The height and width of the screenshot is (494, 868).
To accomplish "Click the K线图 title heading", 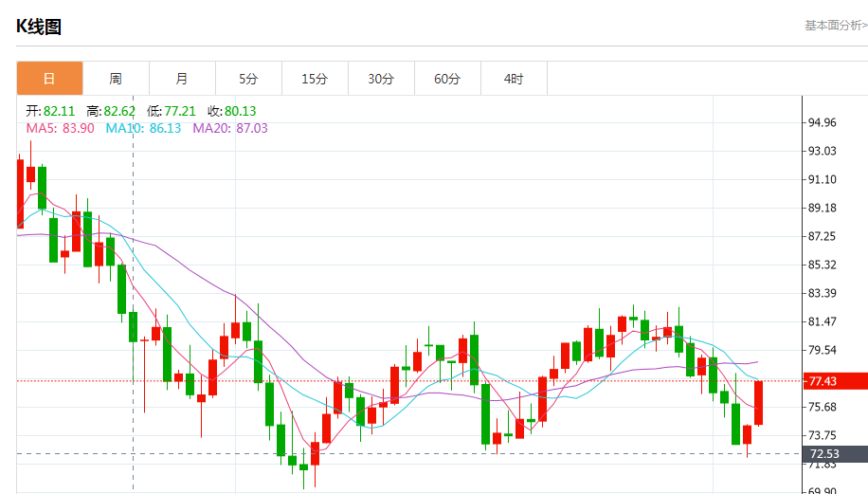I will [x=39, y=27].
